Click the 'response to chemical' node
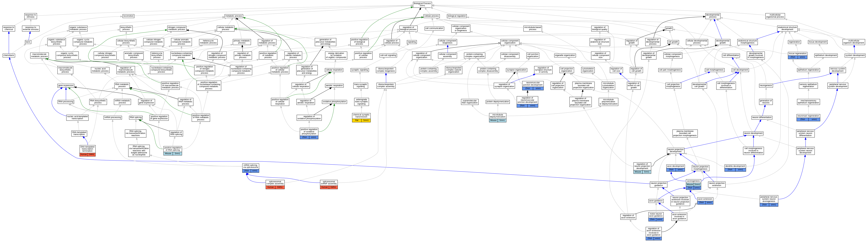 [x=9, y=28]
